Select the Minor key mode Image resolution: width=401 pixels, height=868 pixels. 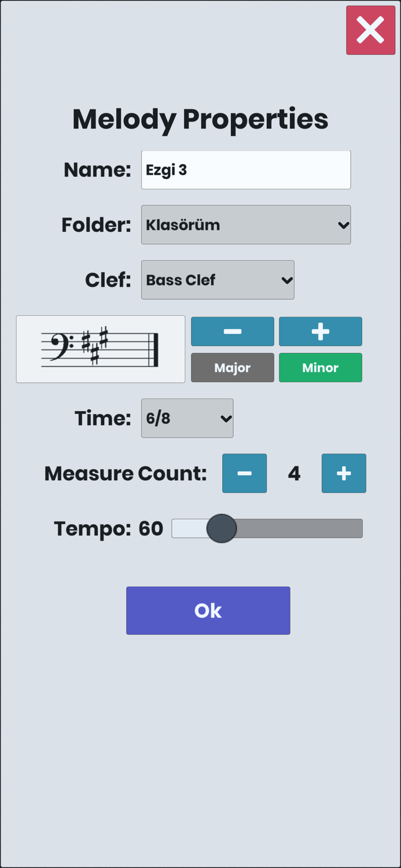(321, 368)
